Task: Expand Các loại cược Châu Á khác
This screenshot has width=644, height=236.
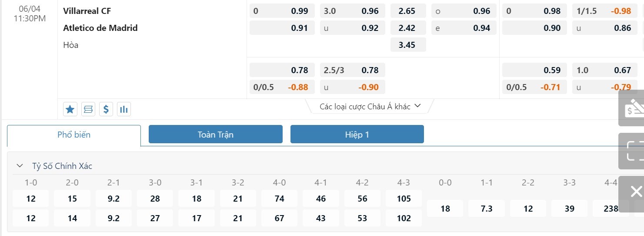Action: coord(370,107)
